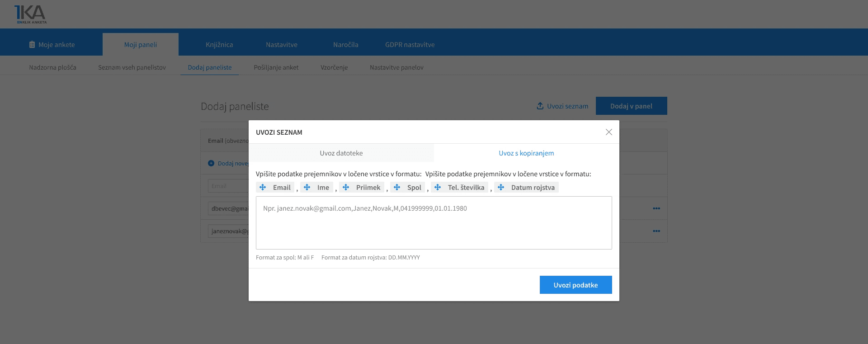868x344 pixels.
Task: Click the Datum rojstva chip label
Action: (533, 187)
